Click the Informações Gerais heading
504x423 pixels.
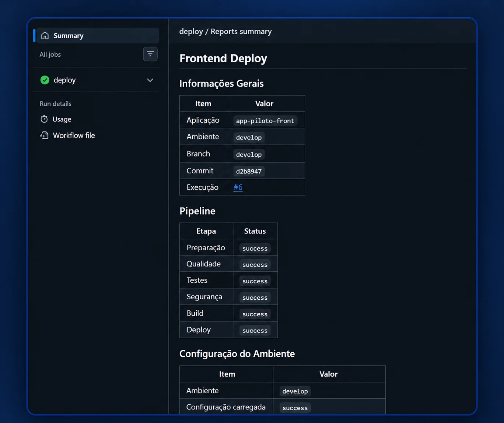click(221, 84)
